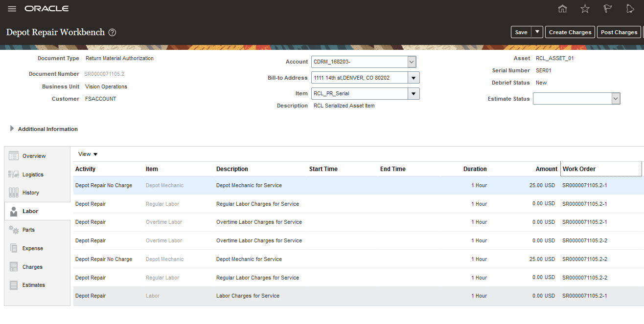Click the Oracle logo
644x324 pixels.
[x=46, y=9]
